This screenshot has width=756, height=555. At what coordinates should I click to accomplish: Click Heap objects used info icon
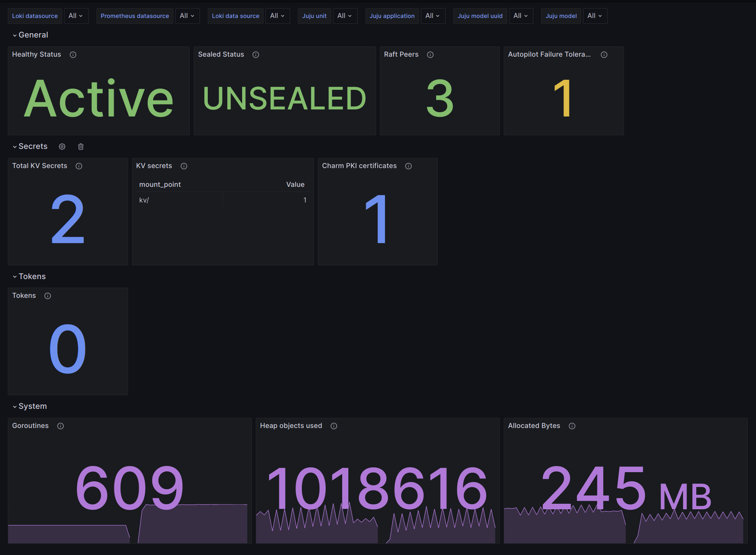click(334, 426)
